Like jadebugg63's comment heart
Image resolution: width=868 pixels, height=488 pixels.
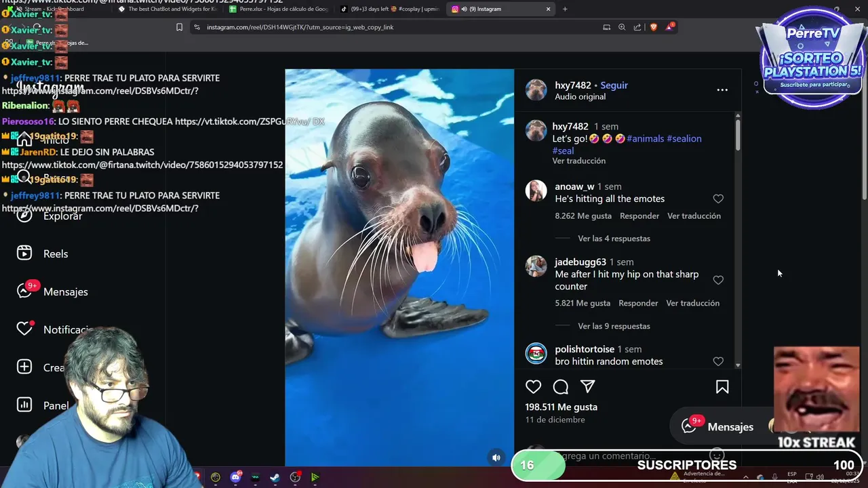pos(718,280)
